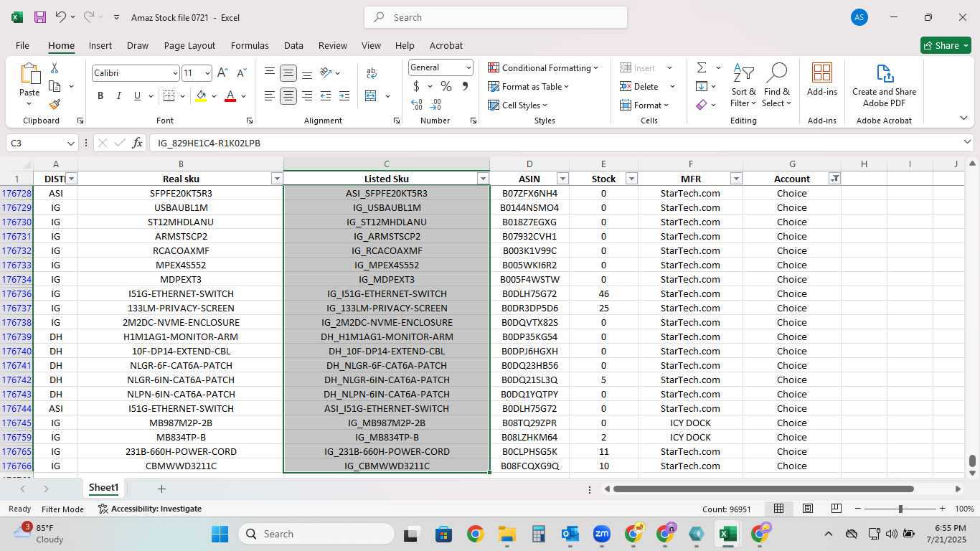Decrease font size with smaller A icon
Image resolution: width=980 pixels, height=551 pixels.
241,73
